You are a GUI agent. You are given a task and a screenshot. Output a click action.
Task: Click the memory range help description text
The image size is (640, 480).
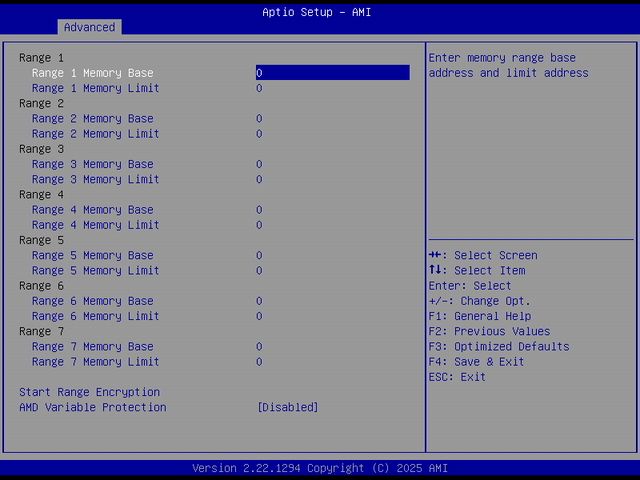(x=509, y=65)
